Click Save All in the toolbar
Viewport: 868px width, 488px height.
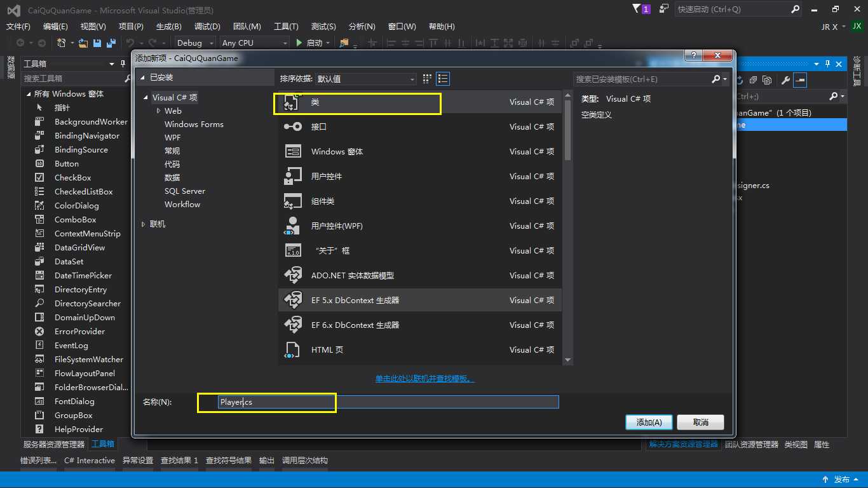point(111,43)
